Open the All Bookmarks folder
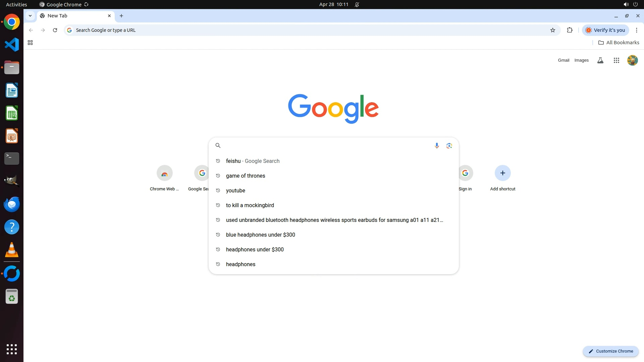 [619, 43]
